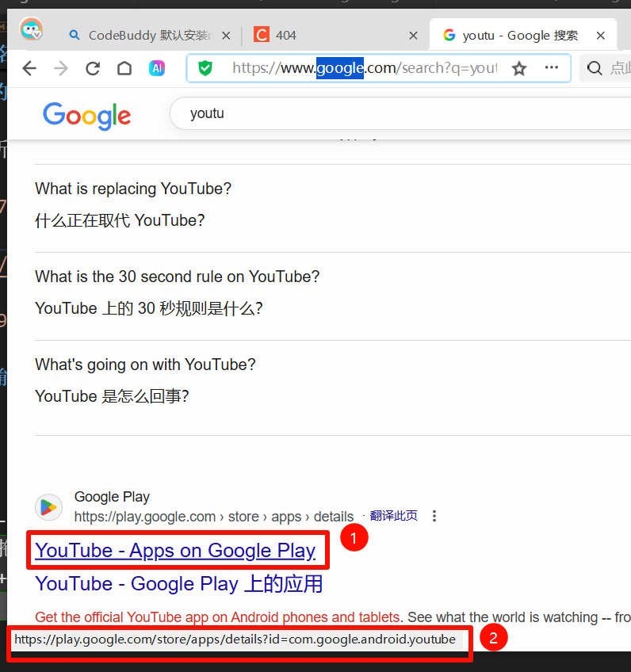Click the browser profile avatar icon
This screenshot has height=672, width=631.
point(31,29)
